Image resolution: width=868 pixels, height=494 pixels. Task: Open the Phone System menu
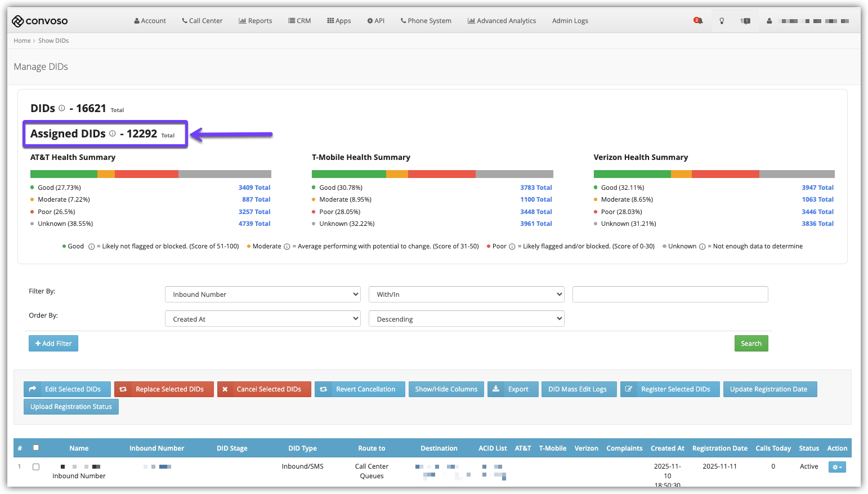click(x=426, y=21)
